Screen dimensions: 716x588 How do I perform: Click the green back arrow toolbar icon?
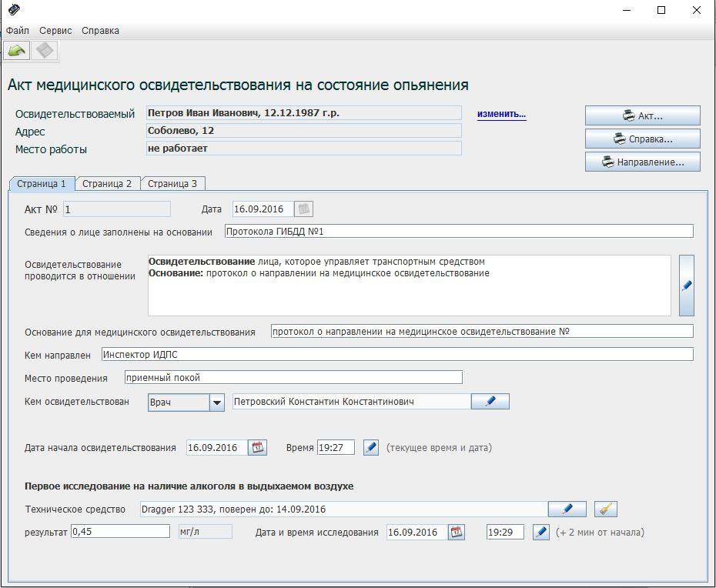coord(17,51)
